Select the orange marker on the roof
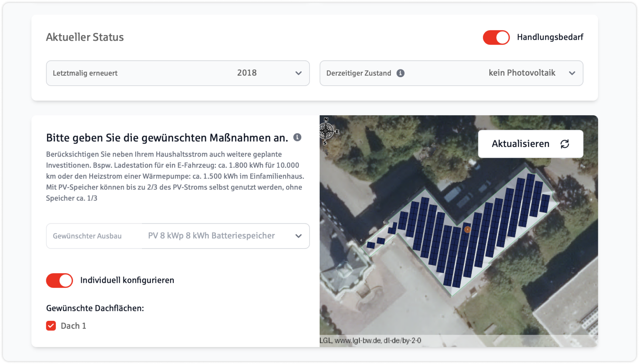Screen dimensions: 639x364 click(x=468, y=229)
